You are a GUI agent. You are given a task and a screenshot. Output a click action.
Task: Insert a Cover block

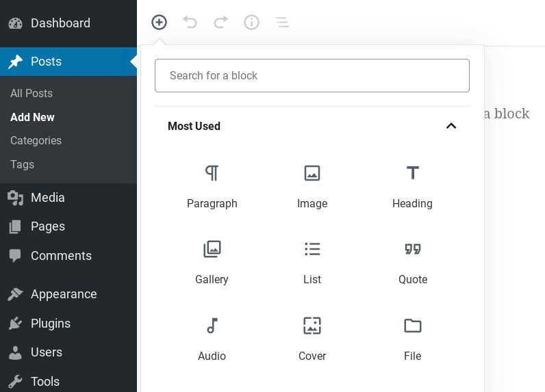tap(312, 339)
